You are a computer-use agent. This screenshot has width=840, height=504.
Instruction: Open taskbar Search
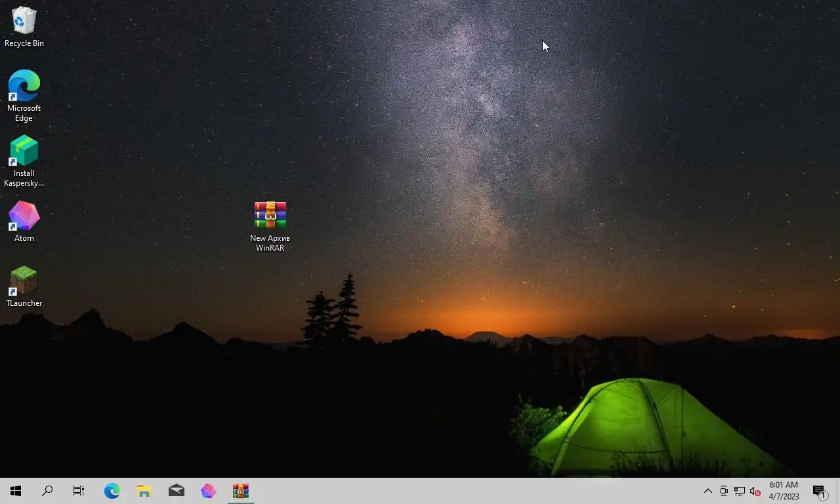coord(47,491)
